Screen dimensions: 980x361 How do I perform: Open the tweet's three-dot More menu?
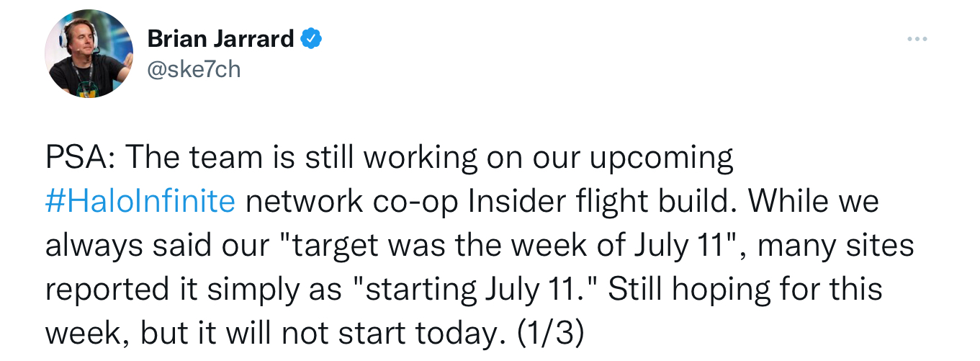pos(917,39)
